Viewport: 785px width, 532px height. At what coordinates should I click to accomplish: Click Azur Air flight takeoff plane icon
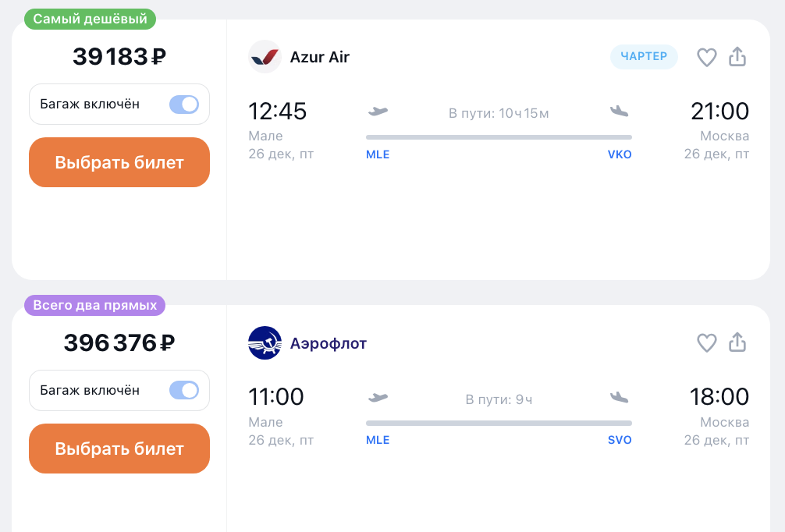(378, 111)
